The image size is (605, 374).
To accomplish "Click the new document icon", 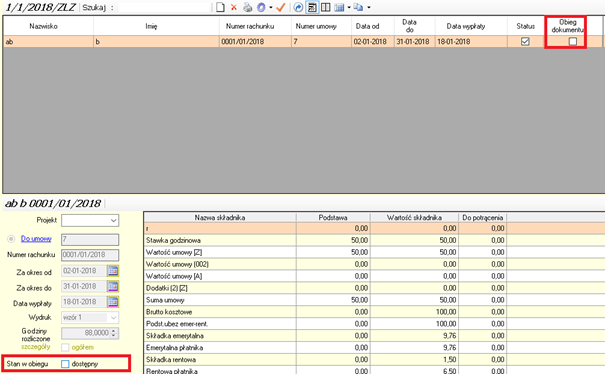I will pos(220,7).
